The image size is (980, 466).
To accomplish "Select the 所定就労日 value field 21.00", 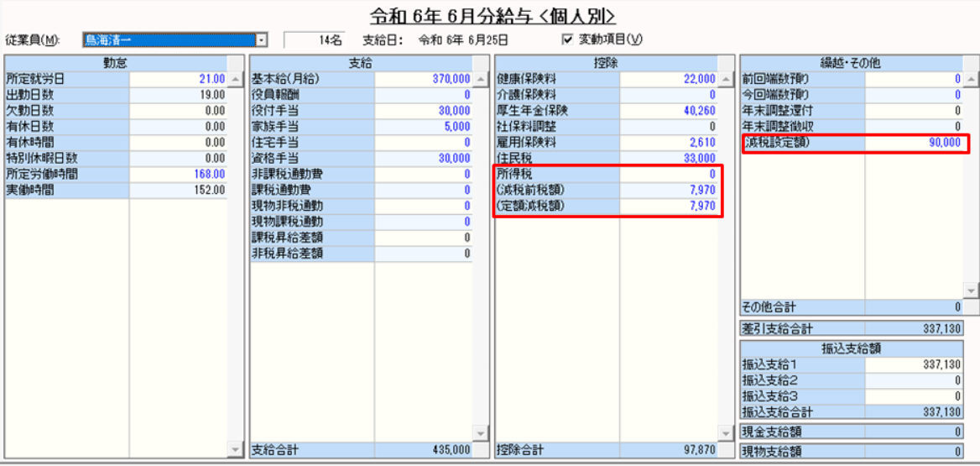I will [x=179, y=79].
